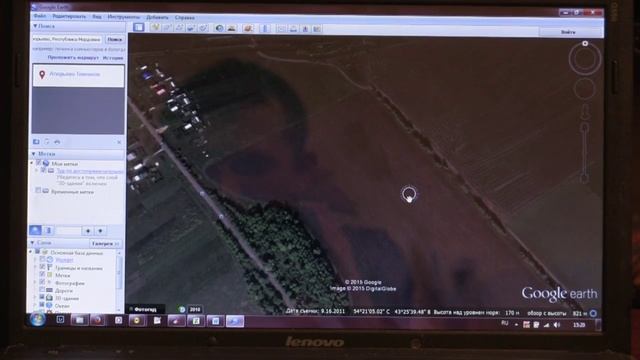Click the Войти sign-in button

coord(568,32)
